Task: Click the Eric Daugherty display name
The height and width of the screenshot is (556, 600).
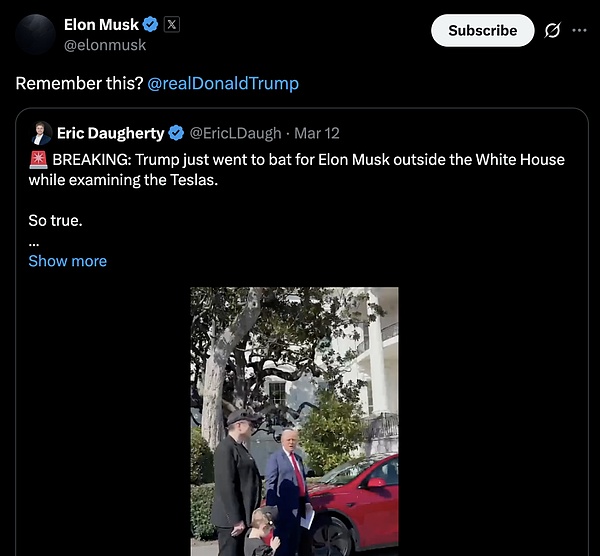Action: point(110,133)
